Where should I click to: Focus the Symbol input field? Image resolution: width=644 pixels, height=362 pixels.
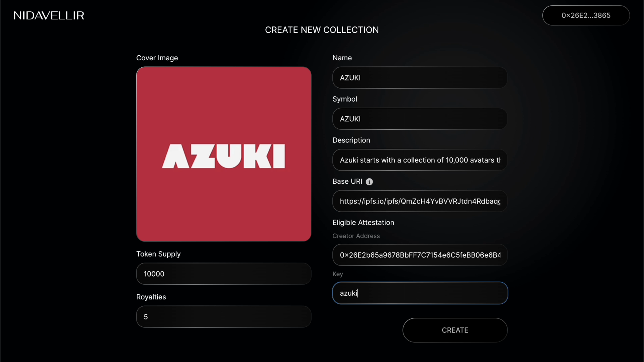coord(420,119)
